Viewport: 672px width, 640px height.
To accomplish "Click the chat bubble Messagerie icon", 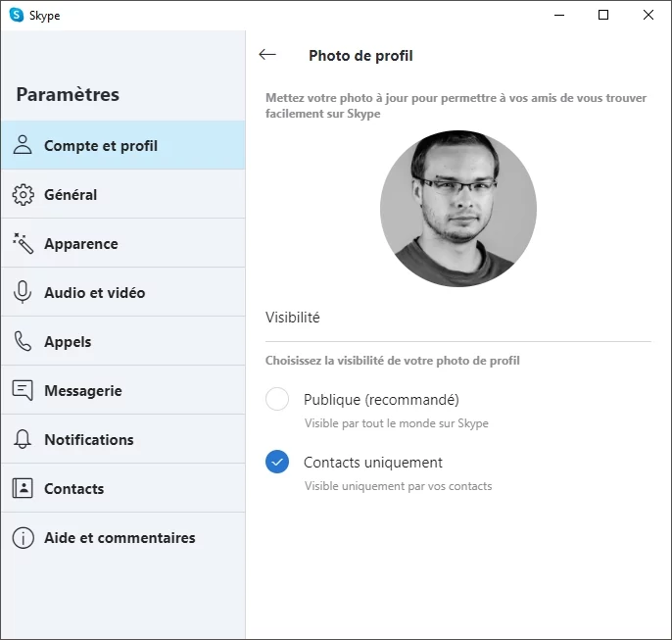I will (x=23, y=390).
